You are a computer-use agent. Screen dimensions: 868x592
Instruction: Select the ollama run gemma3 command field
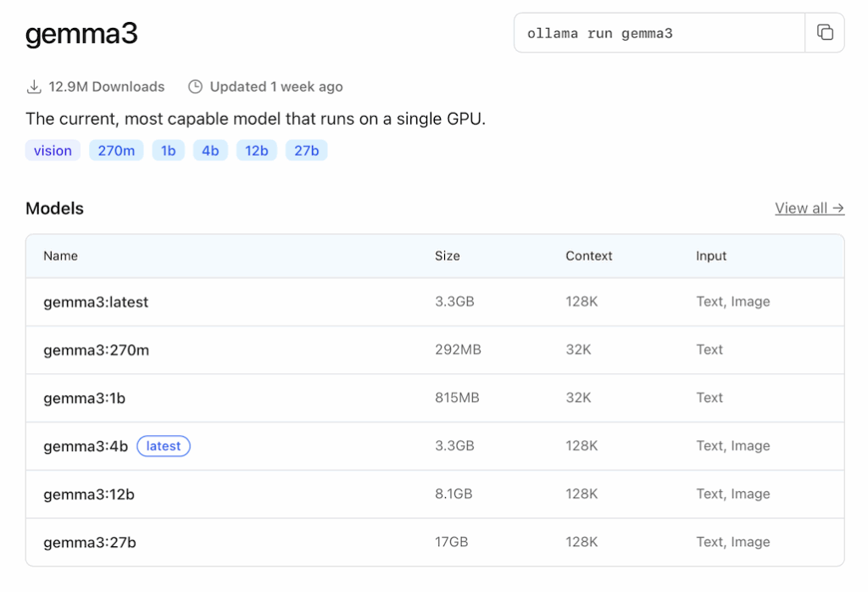tap(659, 33)
